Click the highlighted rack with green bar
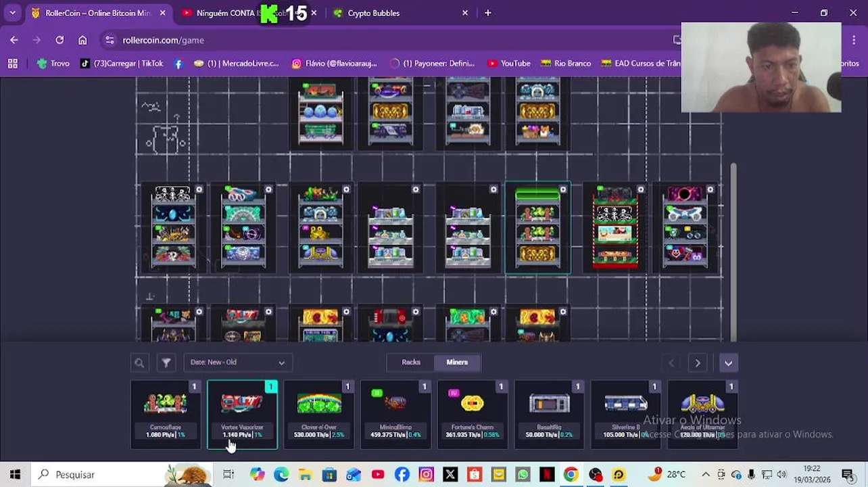 click(537, 229)
